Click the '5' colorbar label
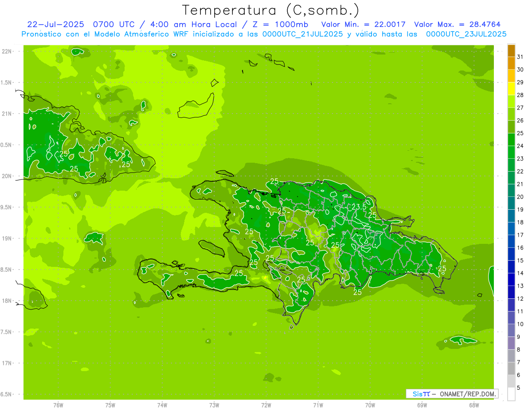This screenshot has height=411, width=532. 518,388
